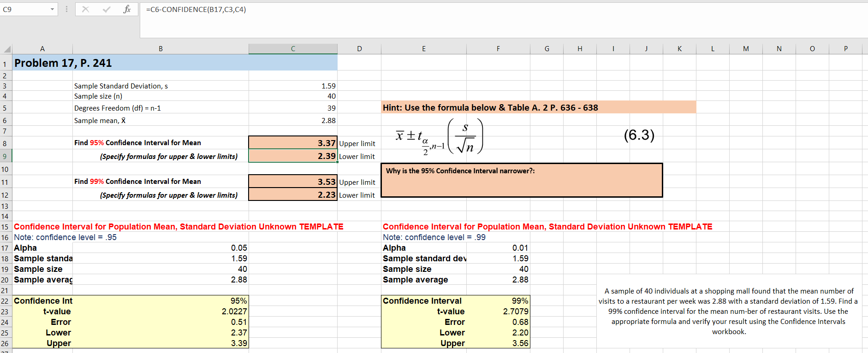Click 'Note: confidence level = .95' cell
Image resolution: width=868 pixels, height=353 pixels.
click(65, 237)
